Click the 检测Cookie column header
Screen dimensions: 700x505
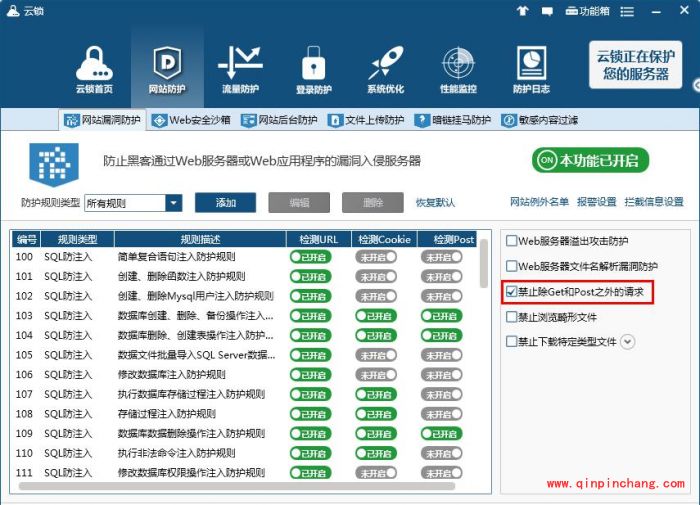click(x=384, y=239)
